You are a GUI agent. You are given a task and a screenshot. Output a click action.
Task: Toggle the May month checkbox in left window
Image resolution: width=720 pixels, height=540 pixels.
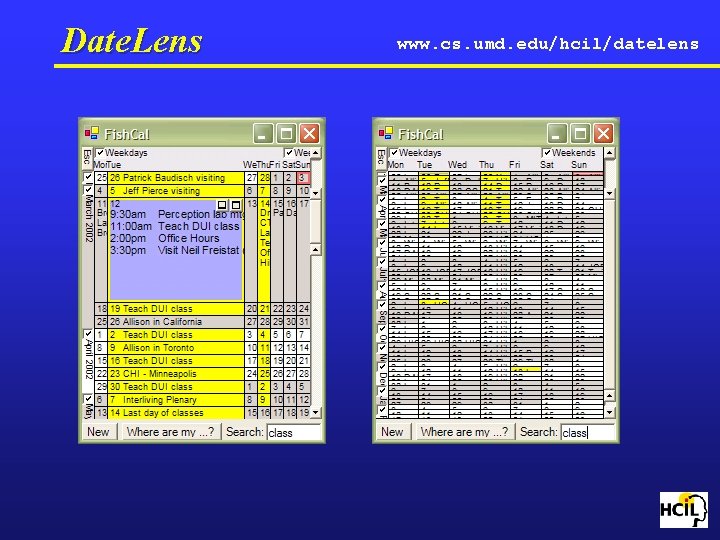click(88, 399)
